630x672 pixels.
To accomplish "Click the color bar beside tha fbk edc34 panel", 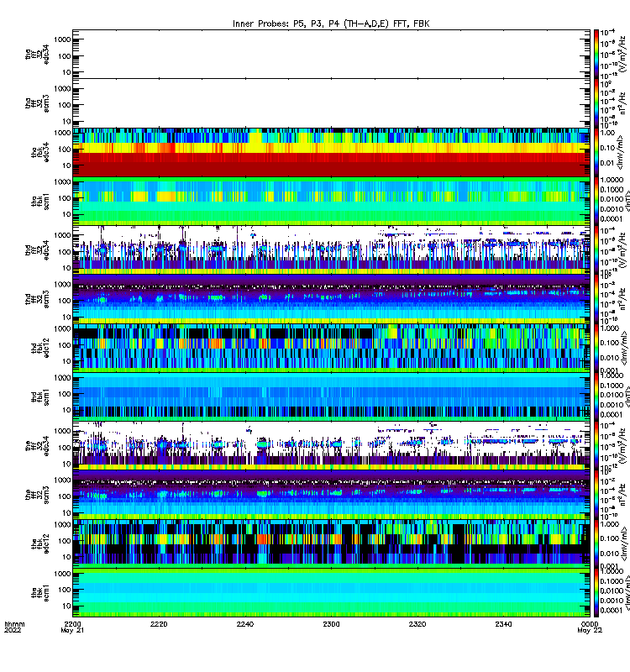I will click(596, 152).
